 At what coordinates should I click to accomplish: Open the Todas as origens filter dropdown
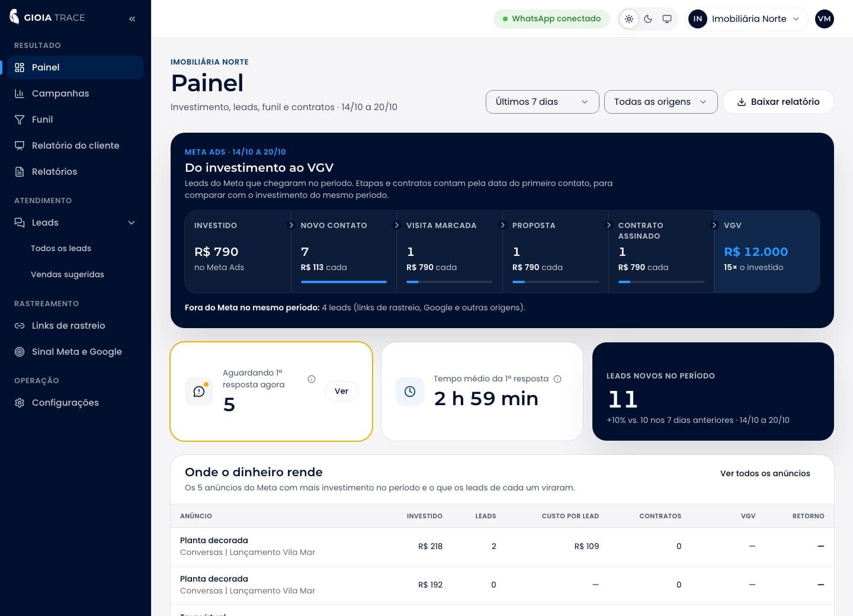(x=661, y=102)
